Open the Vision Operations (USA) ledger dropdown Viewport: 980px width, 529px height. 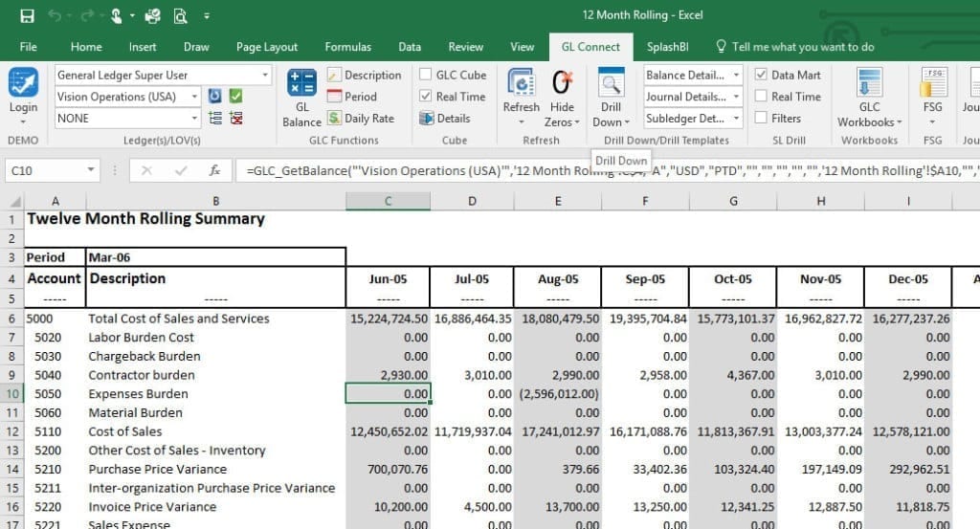195,97
